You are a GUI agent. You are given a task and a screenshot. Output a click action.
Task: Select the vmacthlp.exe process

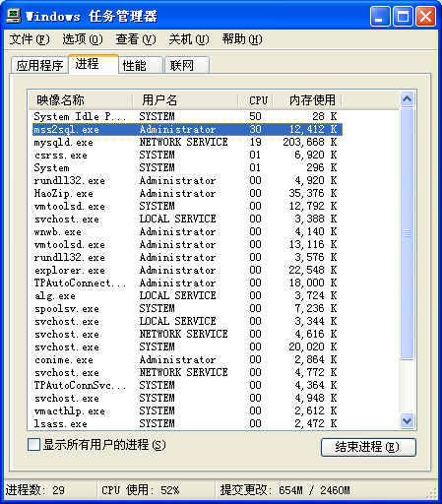[x=187, y=410]
